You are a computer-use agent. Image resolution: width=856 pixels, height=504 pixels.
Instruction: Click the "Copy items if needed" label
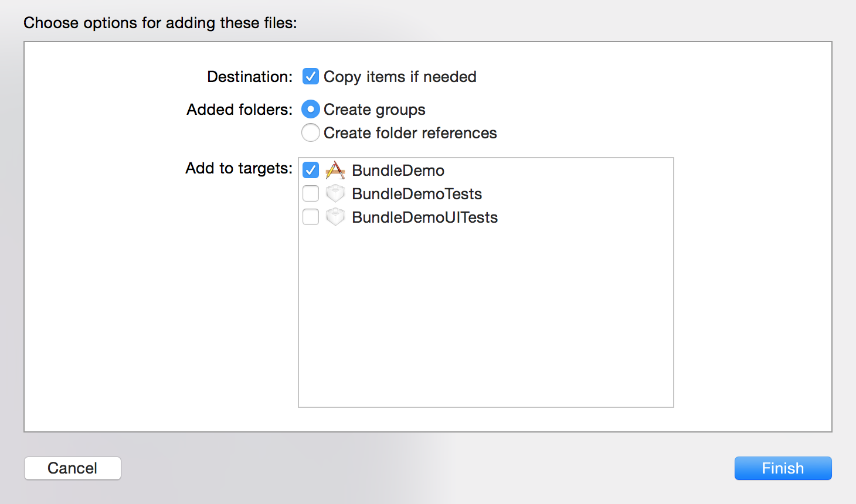click(400, 77)
